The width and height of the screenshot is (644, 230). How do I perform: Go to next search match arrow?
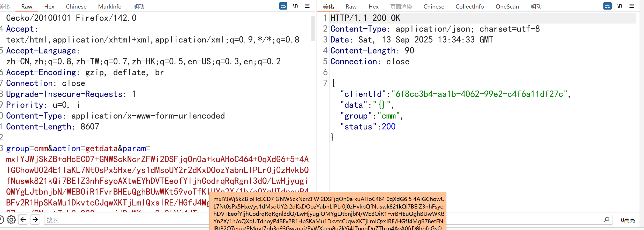(35, 220)
